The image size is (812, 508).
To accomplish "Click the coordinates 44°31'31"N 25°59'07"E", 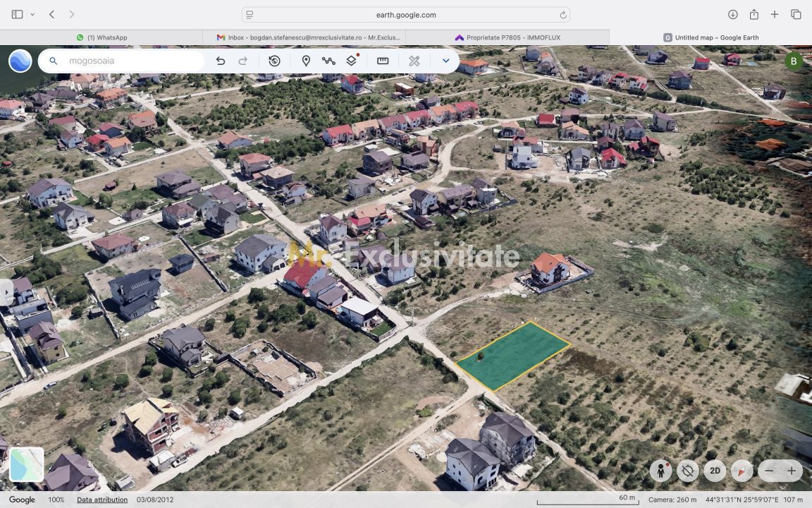I will [742, 500].
